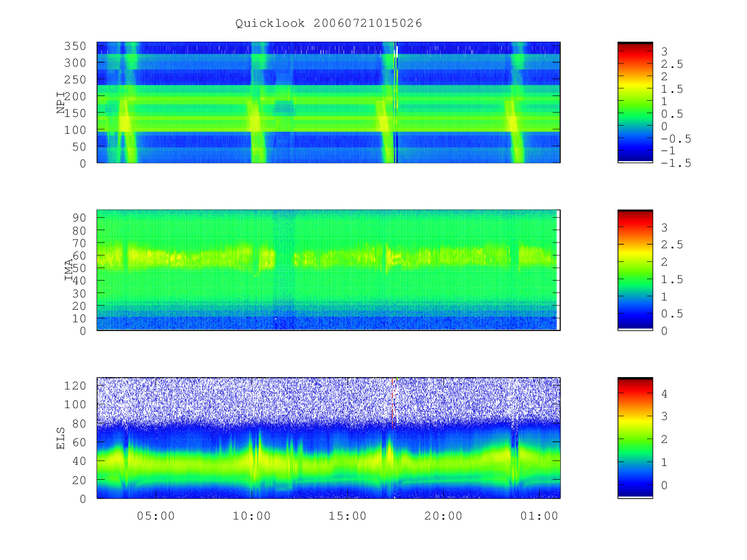Click the 20:00 time axis label
The height and width of the screenshot is (560, 747).
coord(443,516)
